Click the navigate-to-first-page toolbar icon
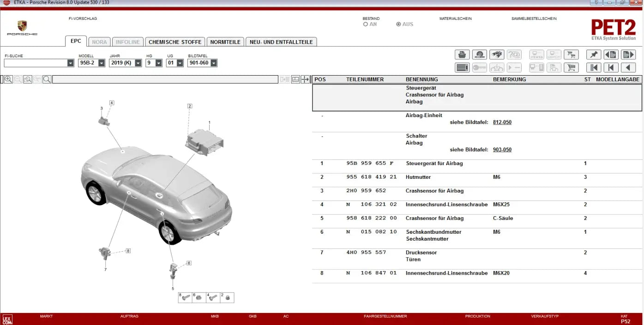 (594, 67)
